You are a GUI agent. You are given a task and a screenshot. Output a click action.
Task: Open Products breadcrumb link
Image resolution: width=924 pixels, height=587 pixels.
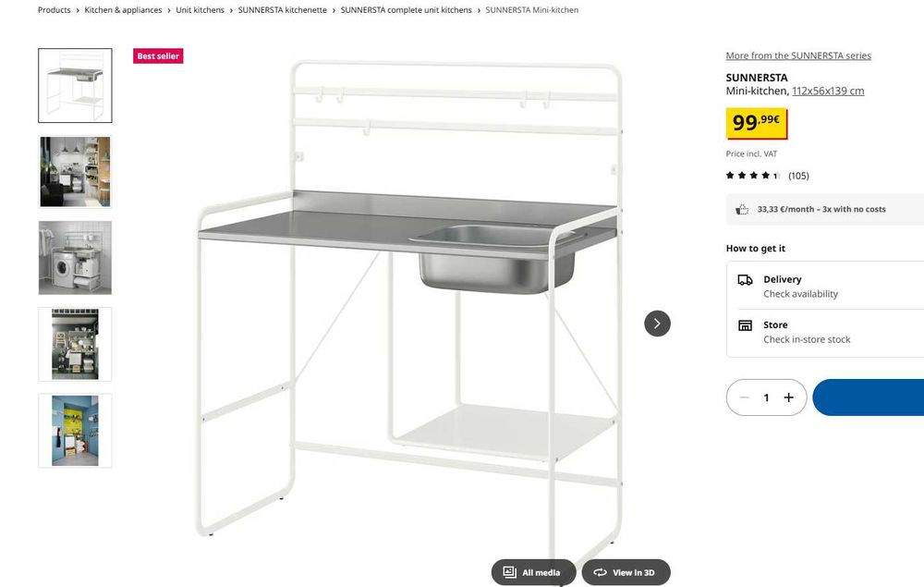[x=55, y=10]
